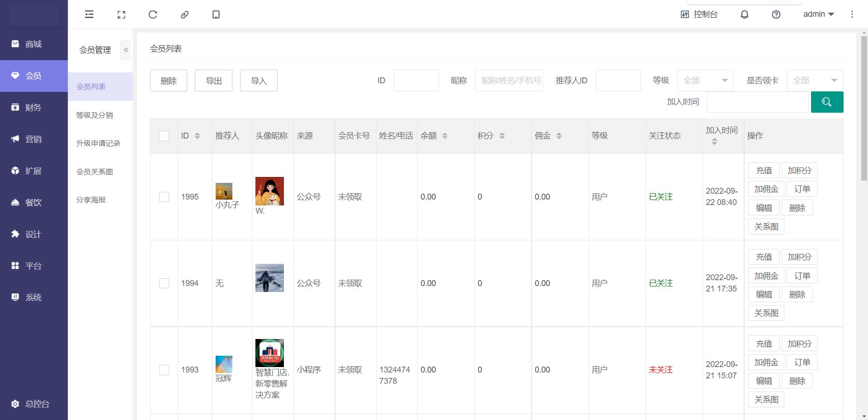Click the green search button
This screenshot has width=868, height=420.
[826, 102]
